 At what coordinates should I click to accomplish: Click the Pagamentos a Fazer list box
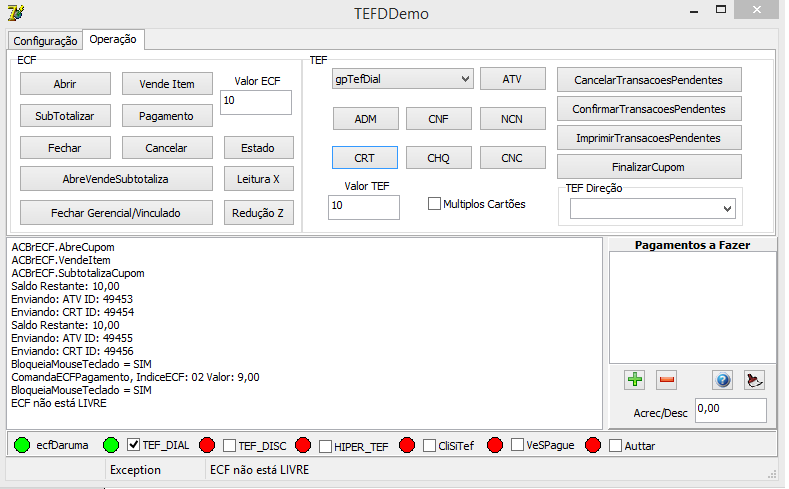tap(693, 307)
